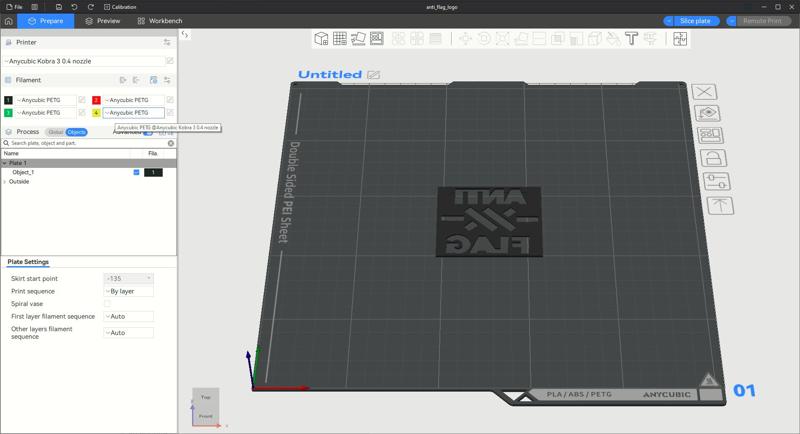
Task: Switch process scope to Objects
Action: (77, 132)
